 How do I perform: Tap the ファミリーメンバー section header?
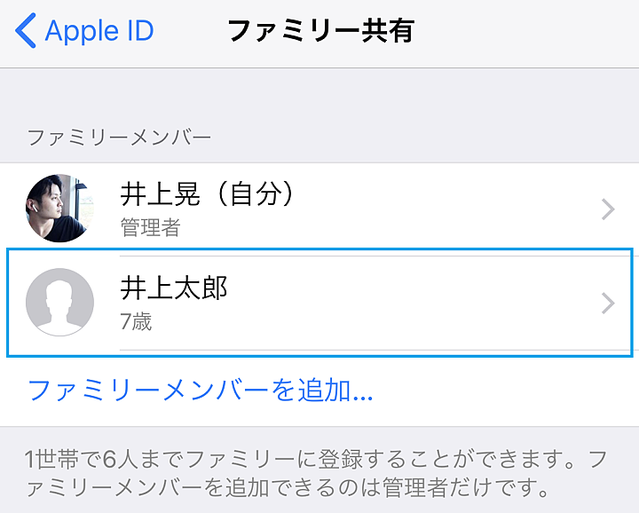pyautogui.click(x=119, y=135)
